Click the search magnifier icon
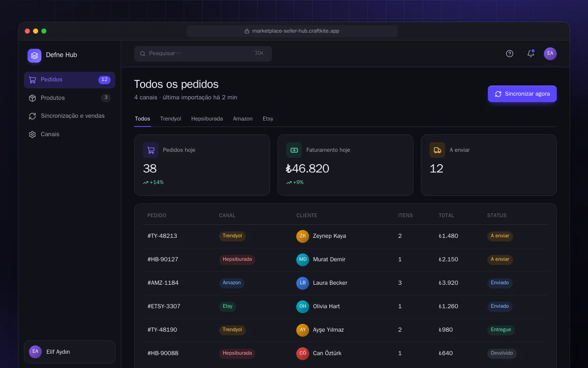588x368 pixels. click(143, 53)
